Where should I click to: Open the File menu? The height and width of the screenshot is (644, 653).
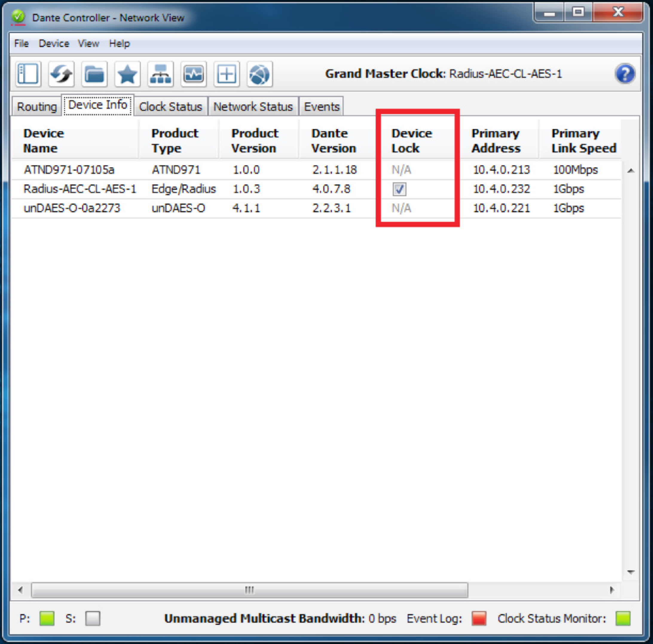[x=21, y=43]
